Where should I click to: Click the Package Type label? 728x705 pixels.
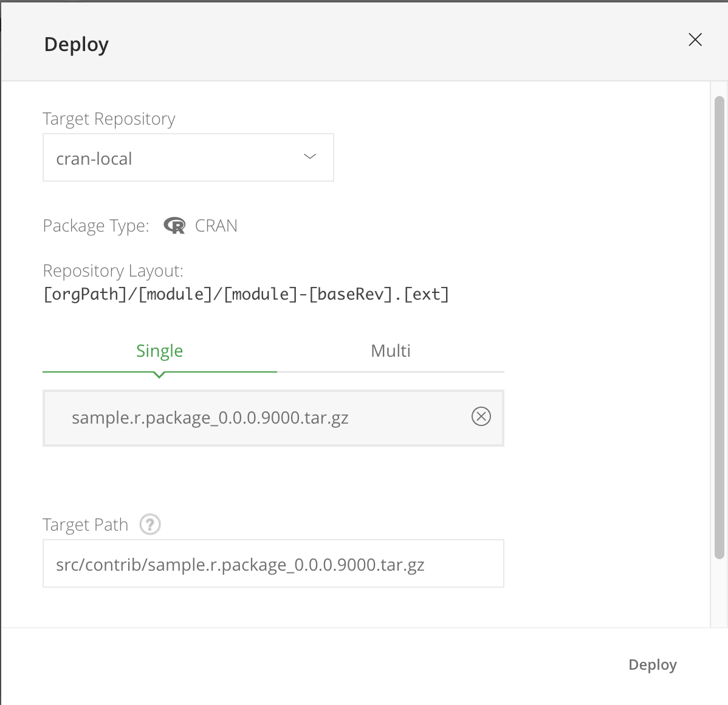tap(95, 225)
